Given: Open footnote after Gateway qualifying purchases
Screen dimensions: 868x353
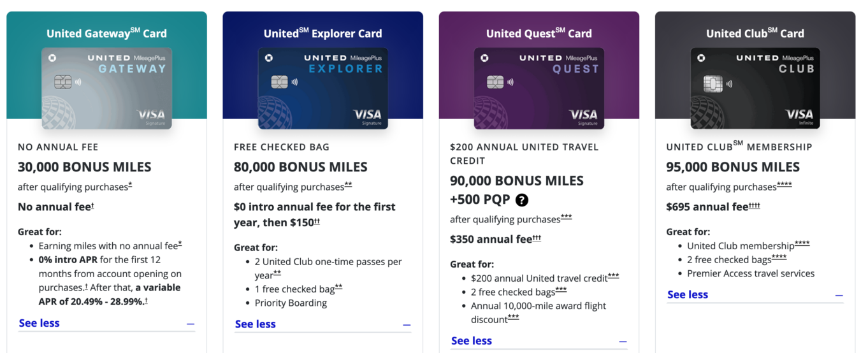Looking at the screenshot, I should click(x=130, y=185).
